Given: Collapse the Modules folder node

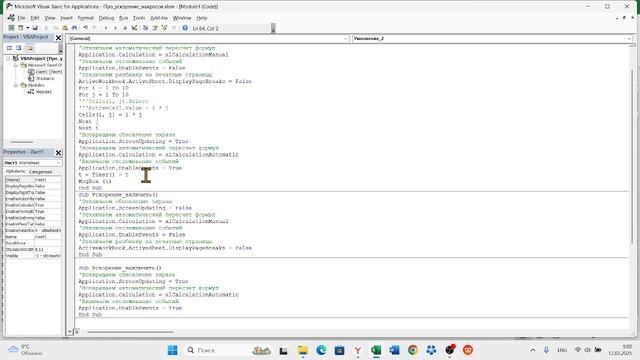Looking at the screenshot, I should [x=16, y=85].
